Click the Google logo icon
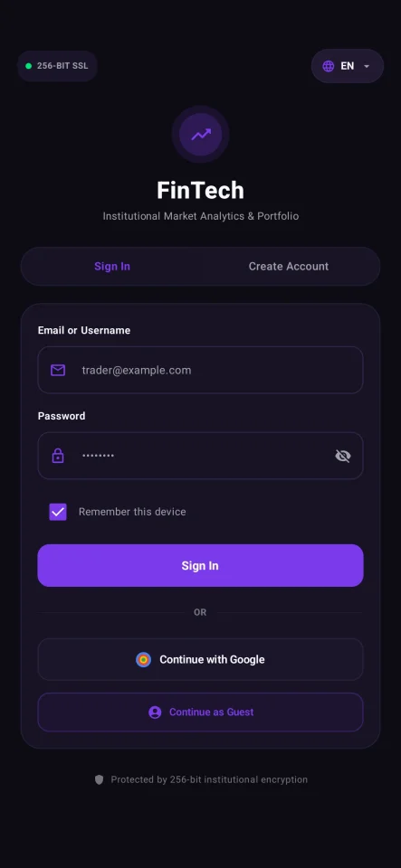Screen dimensions: 401x868 [143, 659]
